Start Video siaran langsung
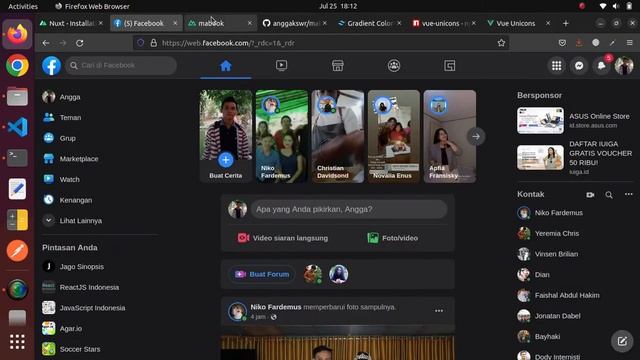This screenshot has width=640, height=360. [x=282, y=238]
